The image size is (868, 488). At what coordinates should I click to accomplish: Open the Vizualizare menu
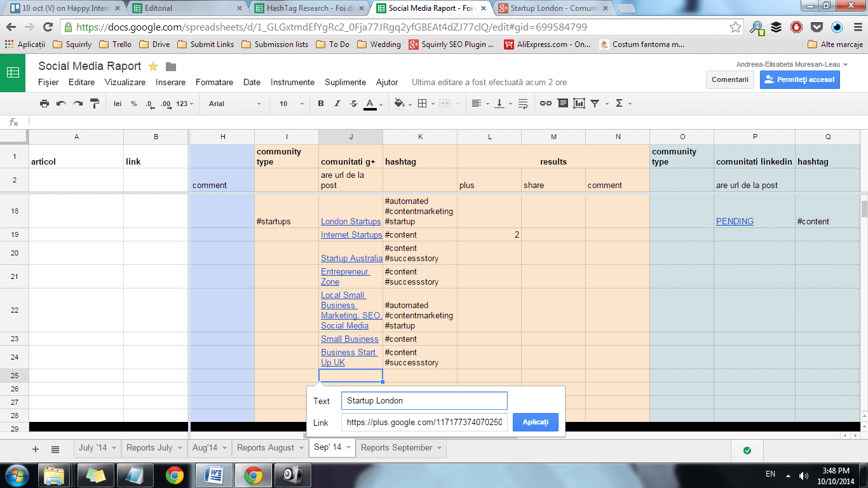coord(125,83)
